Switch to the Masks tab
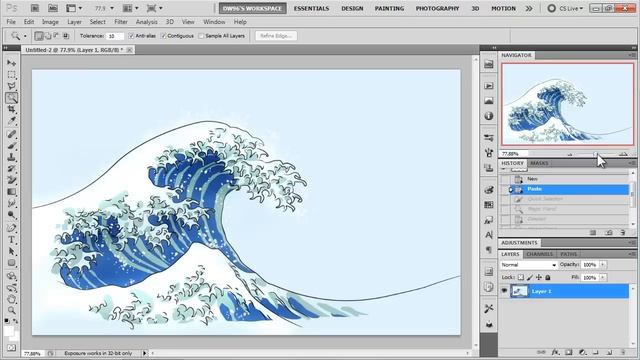The image size is (640, 360). coord(539,163)
